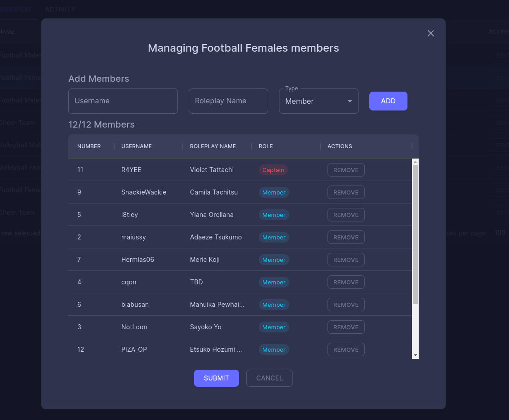Switch to the ACTIVITY tab
Screen dimensions: 509x420
(60, 9)
